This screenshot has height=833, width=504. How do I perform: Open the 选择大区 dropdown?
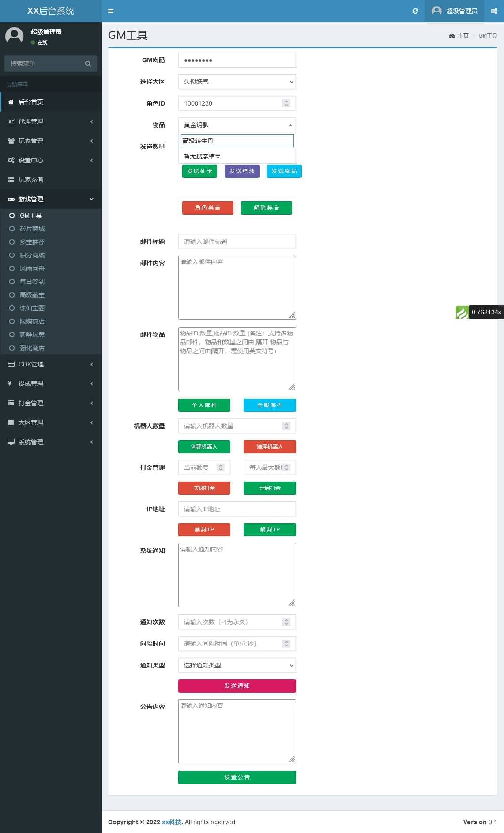point(237,82)
